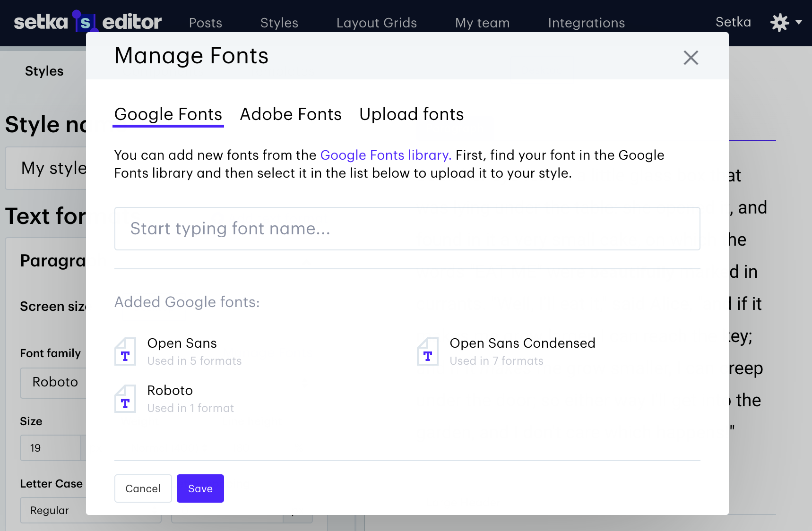Click the Open Sans font file icon
Screen dimensions: 812x531
(x=125, y=351)
